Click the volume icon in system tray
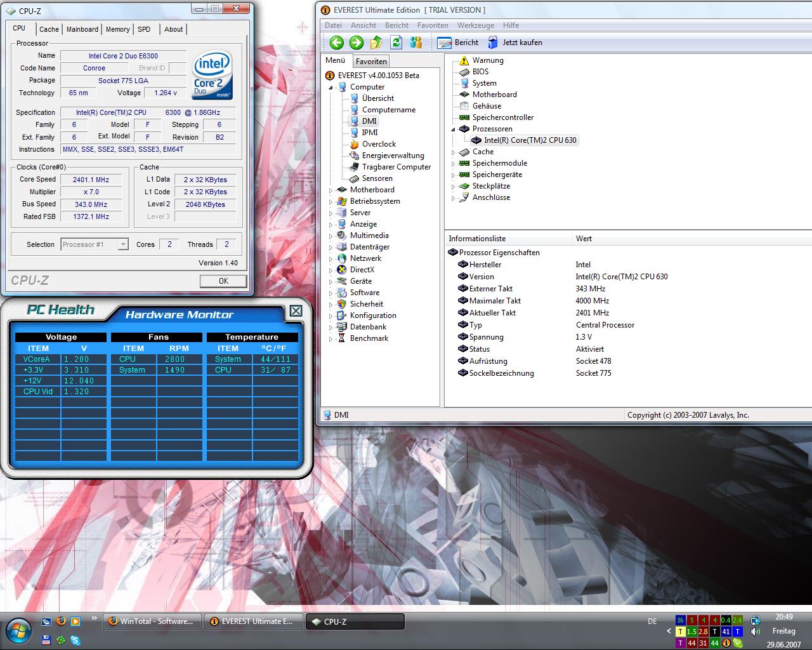This screenshot has width=812, height=650. coord(756,632)
